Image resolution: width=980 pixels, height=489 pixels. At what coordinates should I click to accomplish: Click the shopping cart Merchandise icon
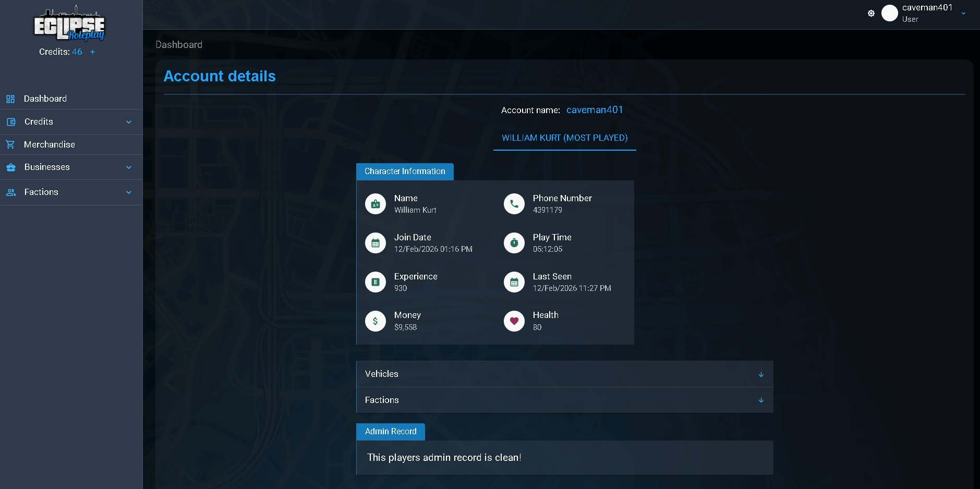point(10,144)
